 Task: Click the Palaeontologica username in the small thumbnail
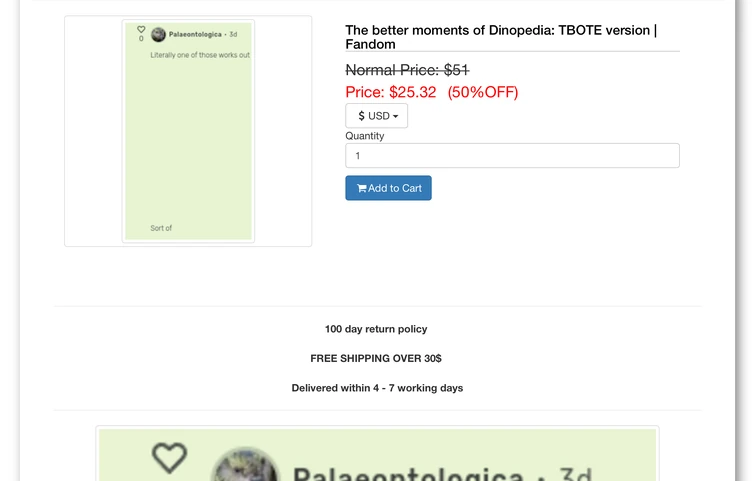coord(195,34)
